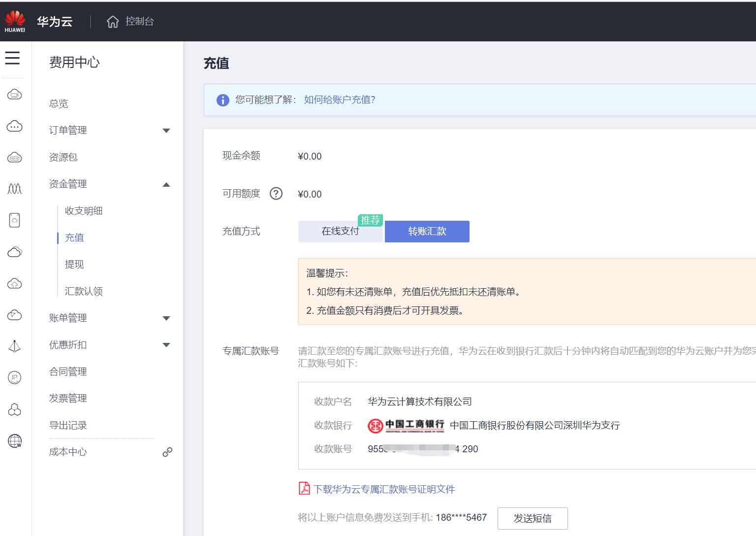This screenshot has height=536, width=756.
Task: Open 合同管理 in the sidebar
Action: 68,371
